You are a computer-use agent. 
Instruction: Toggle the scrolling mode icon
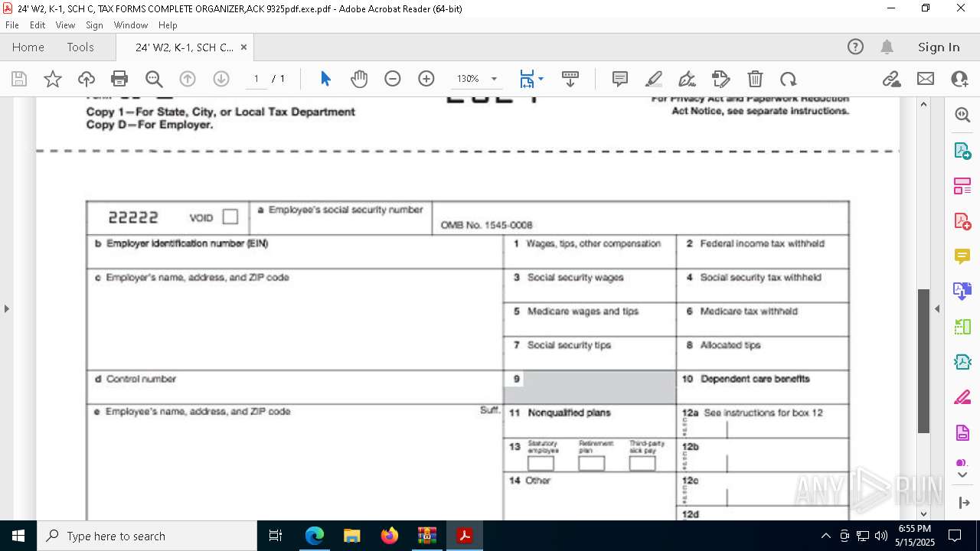point(570,79)
